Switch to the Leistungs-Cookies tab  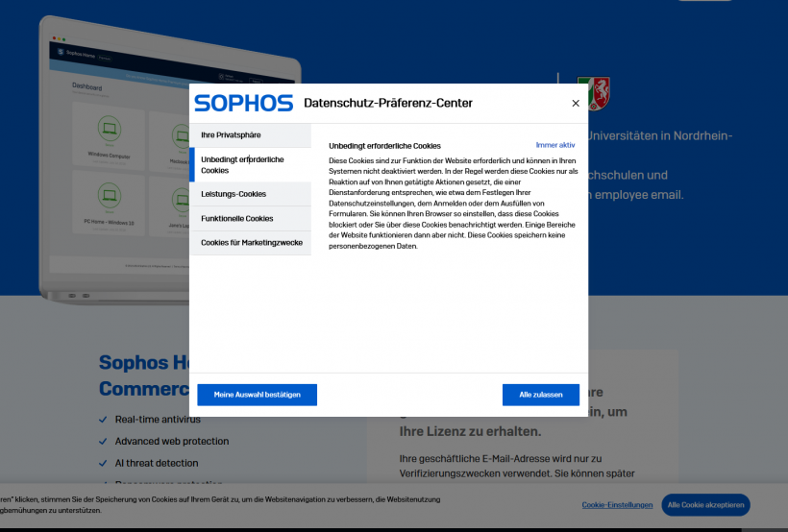click(x=251, y=194)
